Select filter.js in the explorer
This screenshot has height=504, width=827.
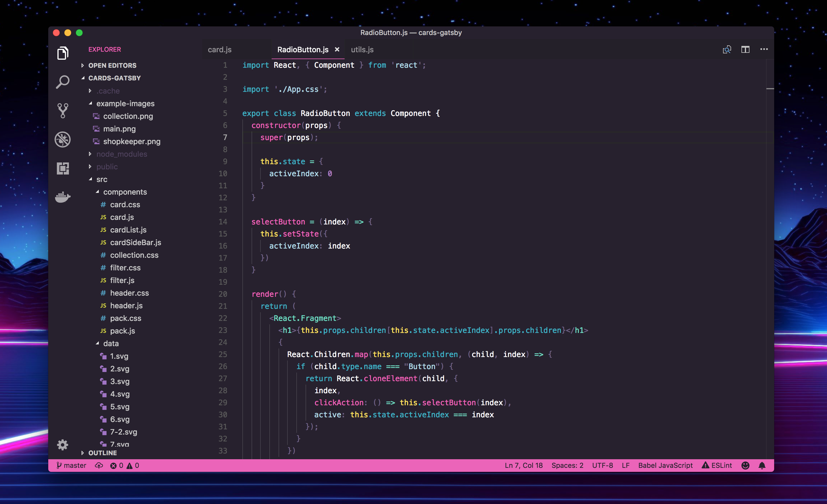click(122, 280)
